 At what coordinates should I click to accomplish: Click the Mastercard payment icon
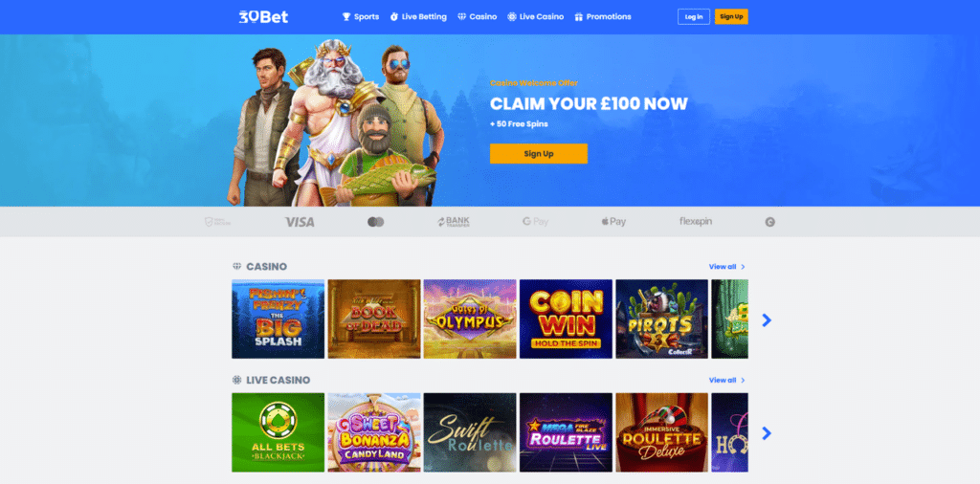[375, 222]
